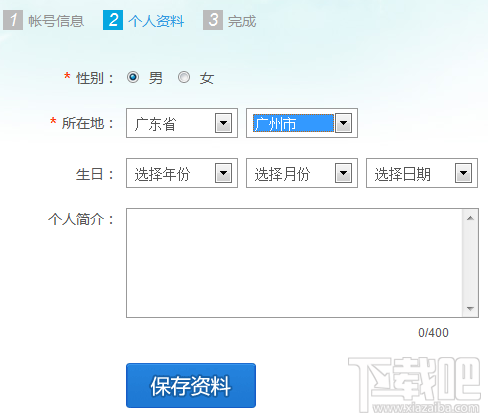Screen dimensions: 488x418
Task: Click inside the 个人简介 text area
Action: (x=294, y=263)
